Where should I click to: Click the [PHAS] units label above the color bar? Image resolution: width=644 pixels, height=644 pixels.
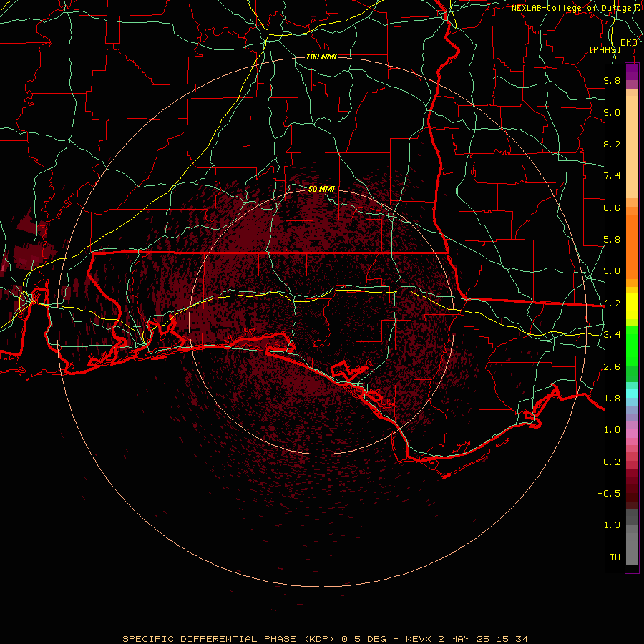pyautogui.click(x=605, y=49)
